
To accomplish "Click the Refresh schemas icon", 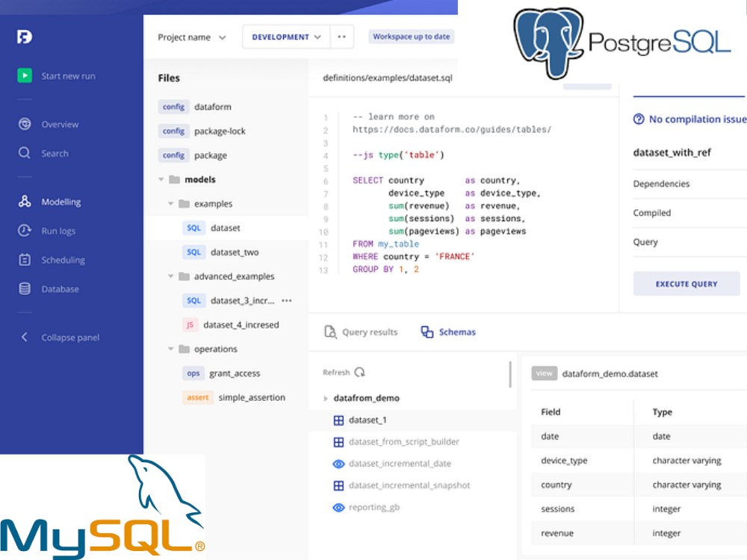I will coord(360,372).
